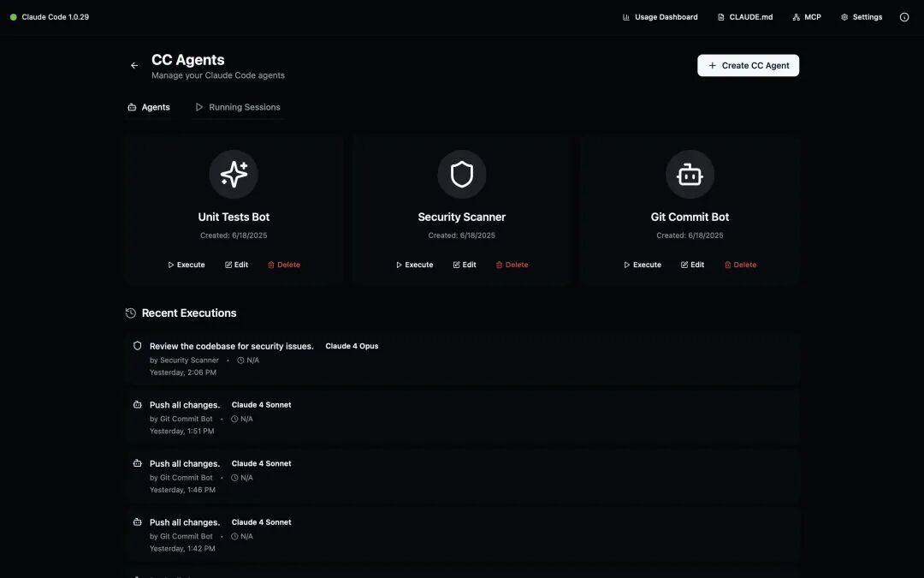Image resolution: width=924 pixels, height=578 pixels.
Task: Click the Security Scanner shield icon
Action: click(462, 174)
